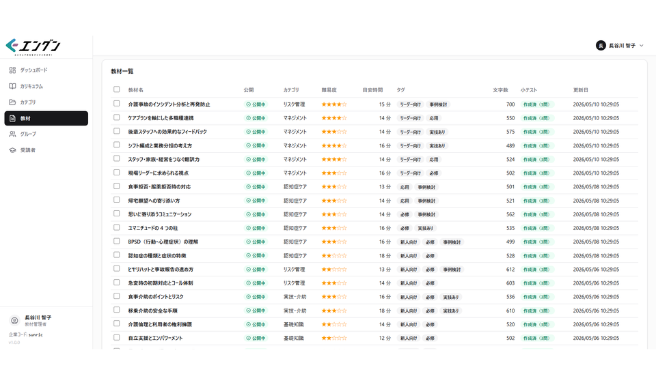Click the エンゲン logo
656x385 pixels.
[x=33, y=47]
